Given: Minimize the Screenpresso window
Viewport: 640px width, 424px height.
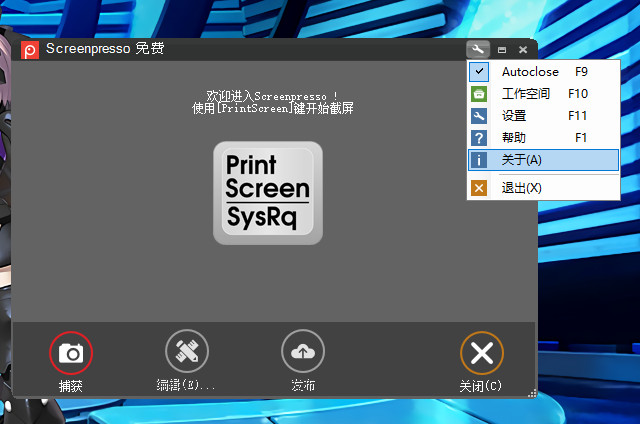Looking at the screenshot, I should click(502, 50).
